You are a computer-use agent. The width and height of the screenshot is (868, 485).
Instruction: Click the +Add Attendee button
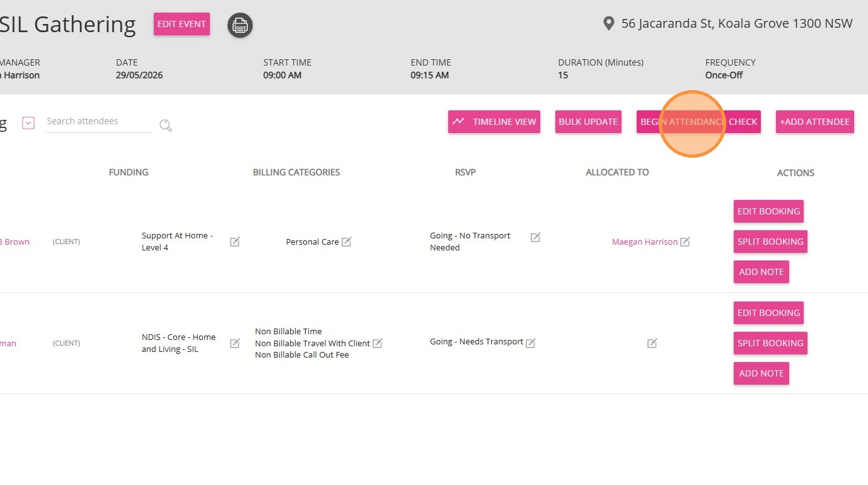(815, 122)
